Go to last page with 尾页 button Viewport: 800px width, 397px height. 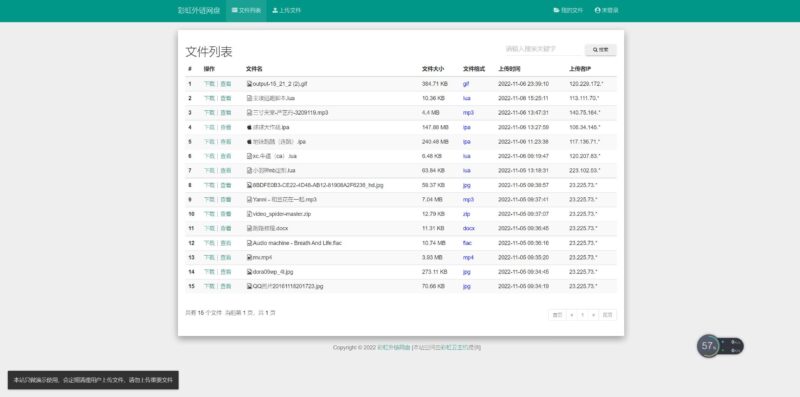pos(607,315)
